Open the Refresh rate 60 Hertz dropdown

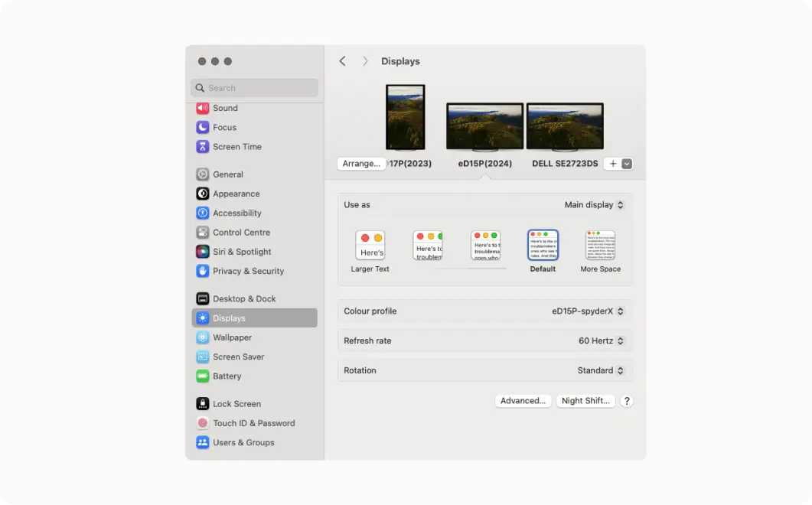click(602, 340)
